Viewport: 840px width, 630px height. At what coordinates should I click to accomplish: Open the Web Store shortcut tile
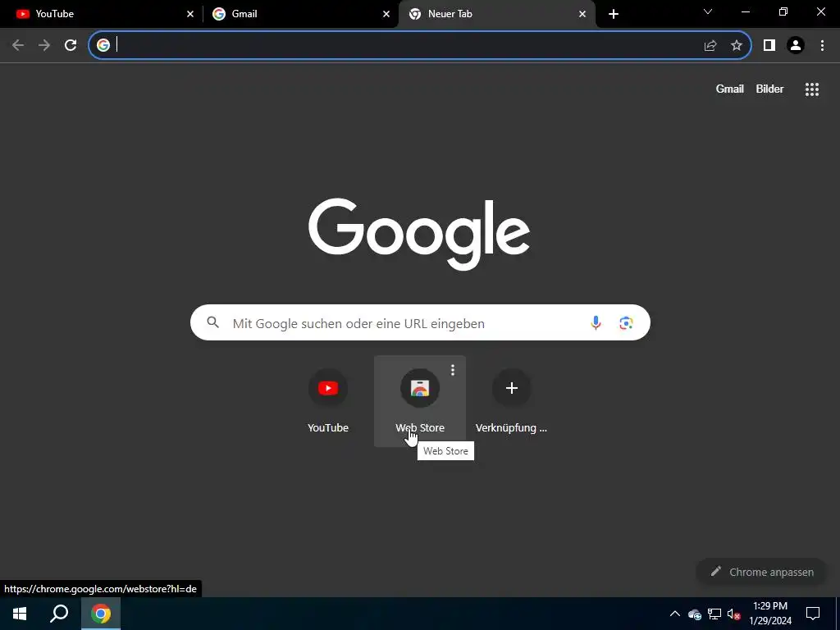coord(420,400)
